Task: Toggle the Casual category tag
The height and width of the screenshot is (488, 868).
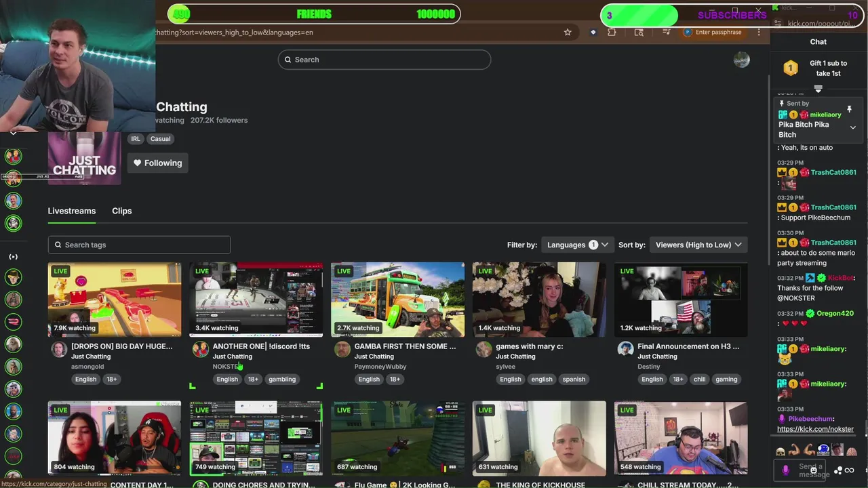Action: 161,139
